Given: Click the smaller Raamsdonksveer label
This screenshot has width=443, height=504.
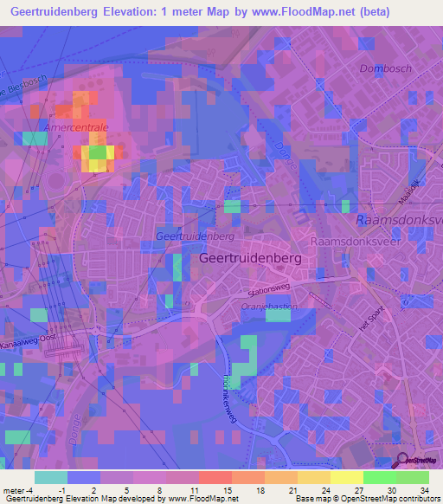Looking at the screenshot, I should (356, 242).
